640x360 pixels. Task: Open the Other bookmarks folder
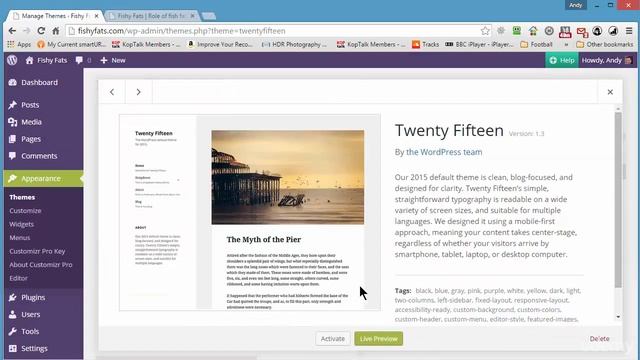[604, 44]
